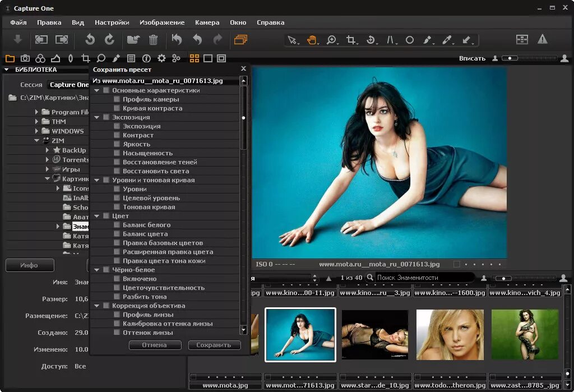Click the Поиск Знаменитости search field
Screen dimensions: 574x392
[425, 278]
